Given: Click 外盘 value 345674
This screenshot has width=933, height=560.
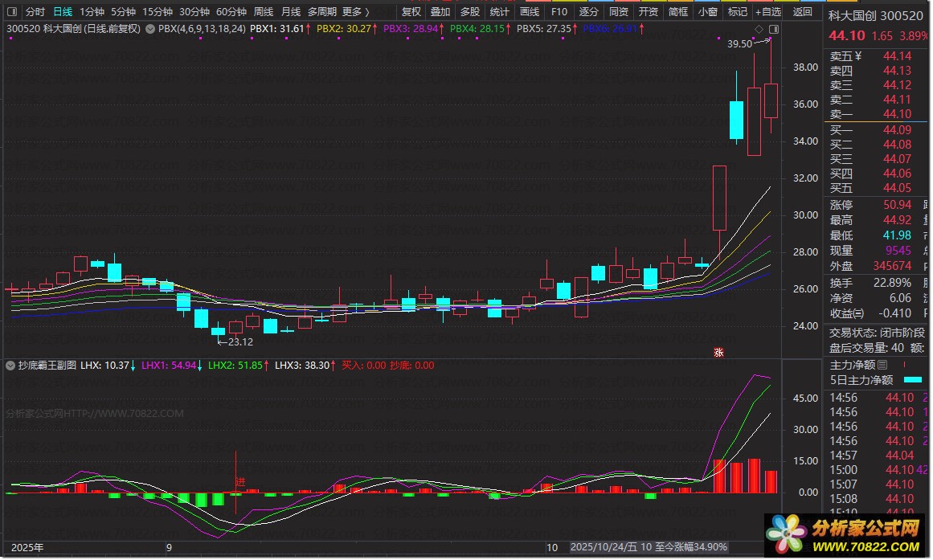Looking at the screenshot, I should coord(893,266).
